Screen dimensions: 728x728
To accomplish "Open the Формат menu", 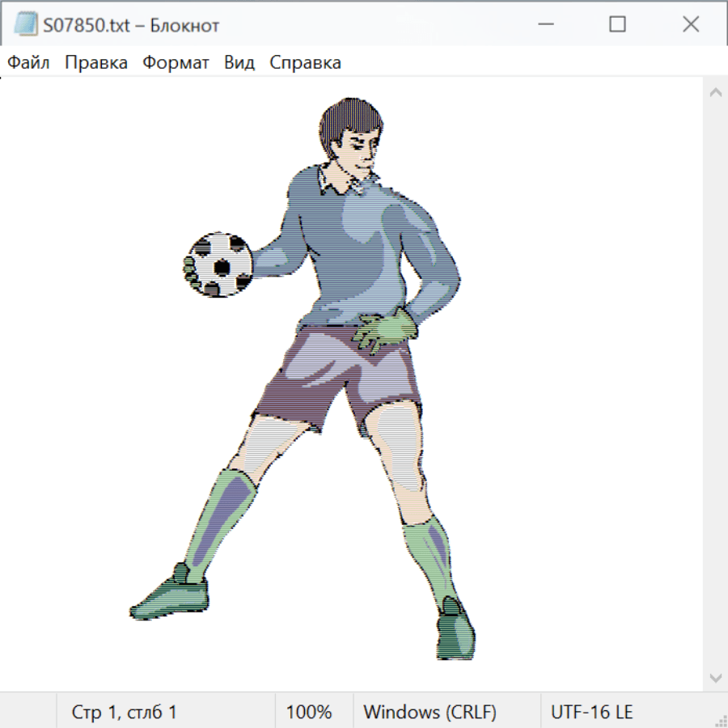I will pyautogui.click(x=176, y=63).
